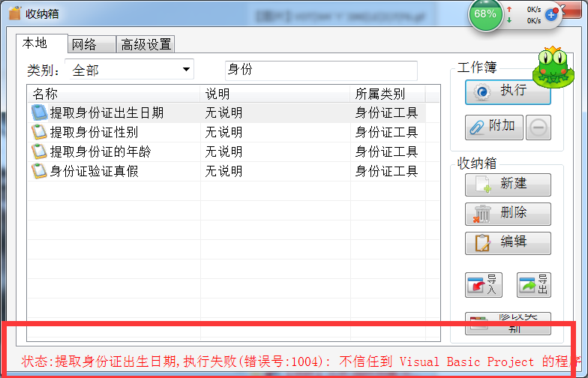Select the 提取身份证性别 list item

(x=94, y=133)
